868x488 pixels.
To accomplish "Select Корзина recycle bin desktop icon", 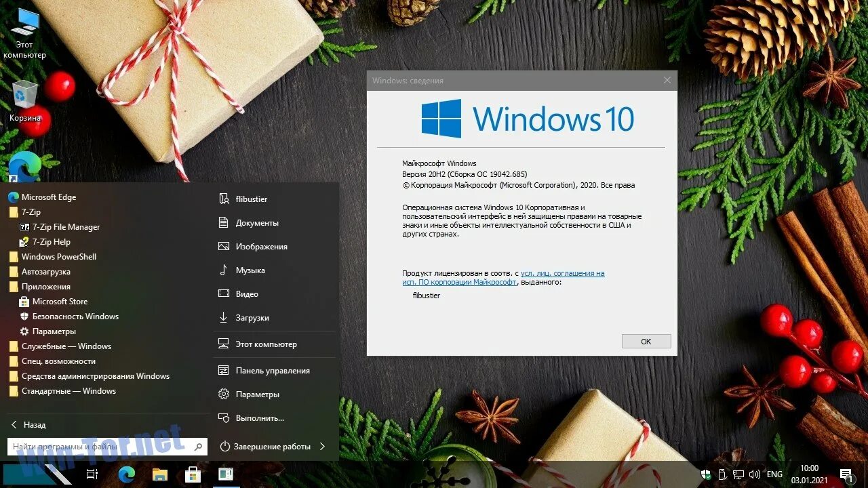I will coord(25,102).
